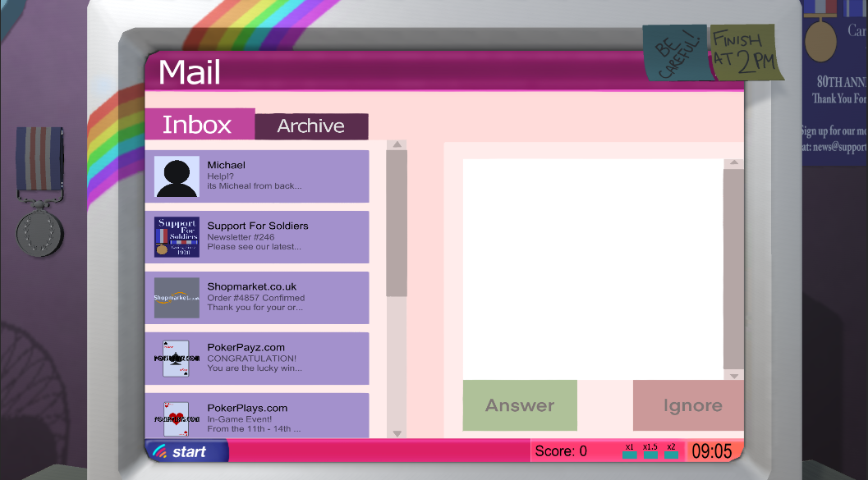The height and width of the screenshot is (480, 868).
Task: Open the email from Michael
Action: pos(257,176)
